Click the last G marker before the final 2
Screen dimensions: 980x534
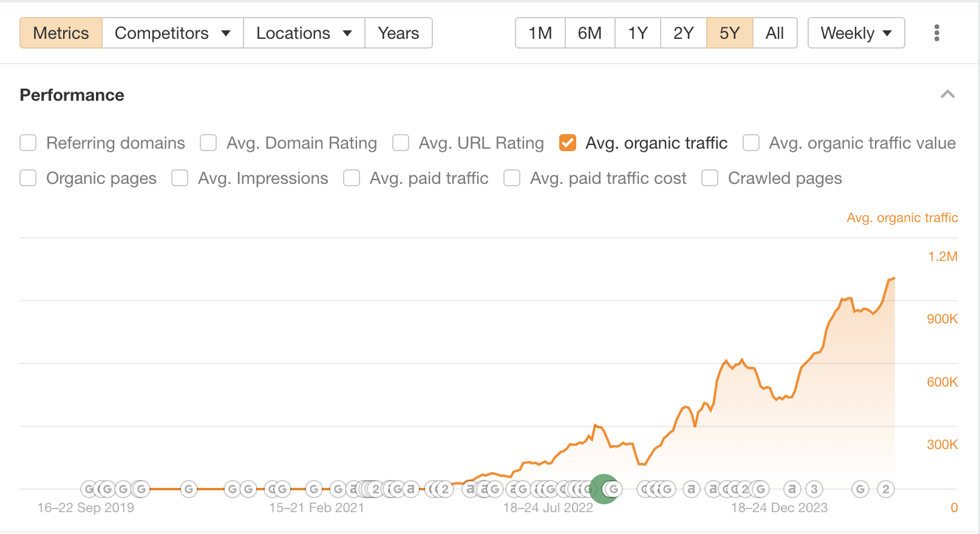[x=860, y=489]
